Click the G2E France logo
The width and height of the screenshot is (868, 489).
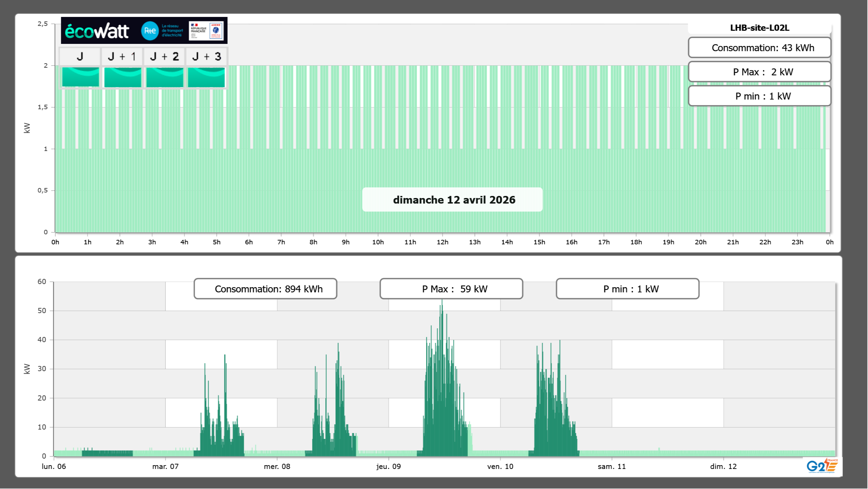pos(822,466)
